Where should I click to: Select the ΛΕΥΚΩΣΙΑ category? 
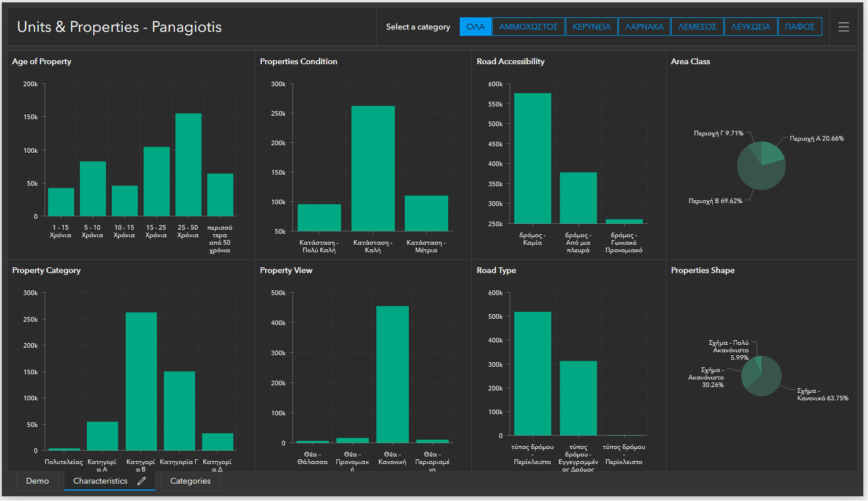750,26
